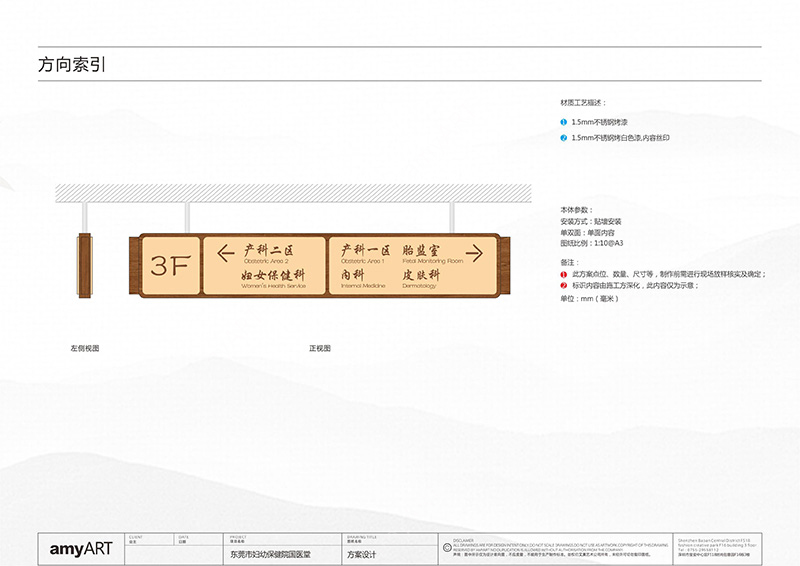The image size is (800, 566).
Task: Click the 左侧视图 caption
Action: (x=85, y=348)
